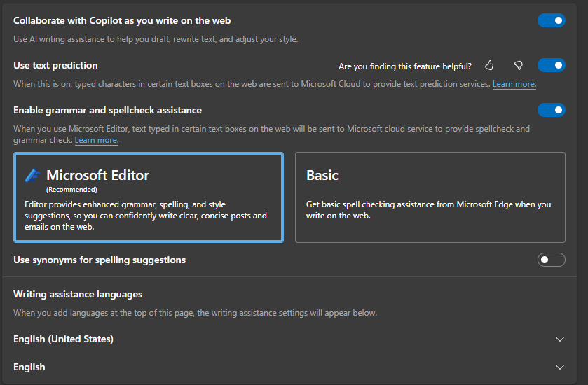Expand the English language chevron
This screenshot has height=385, width=588.
[x=560, y=367]
